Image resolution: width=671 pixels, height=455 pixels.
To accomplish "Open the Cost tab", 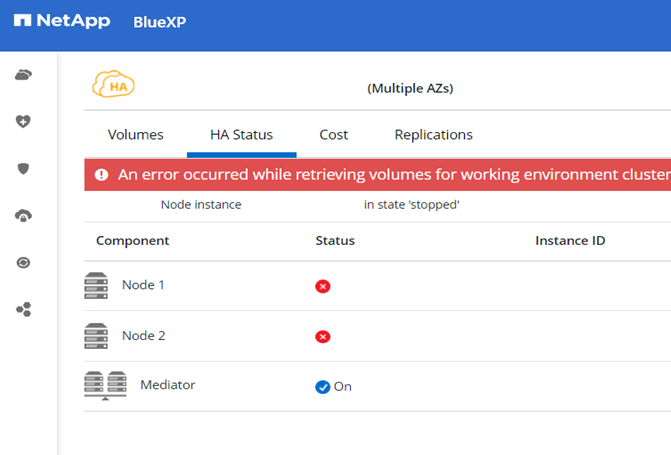I will tap(333, 135).
